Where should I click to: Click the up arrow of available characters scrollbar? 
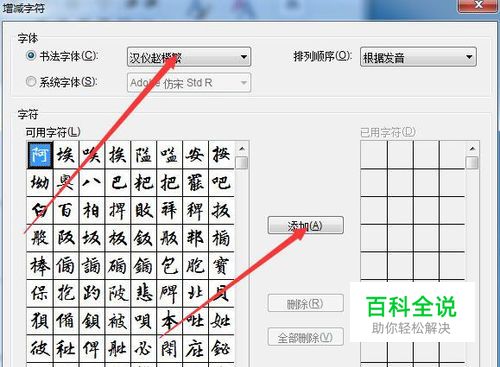tap(242, 149)
